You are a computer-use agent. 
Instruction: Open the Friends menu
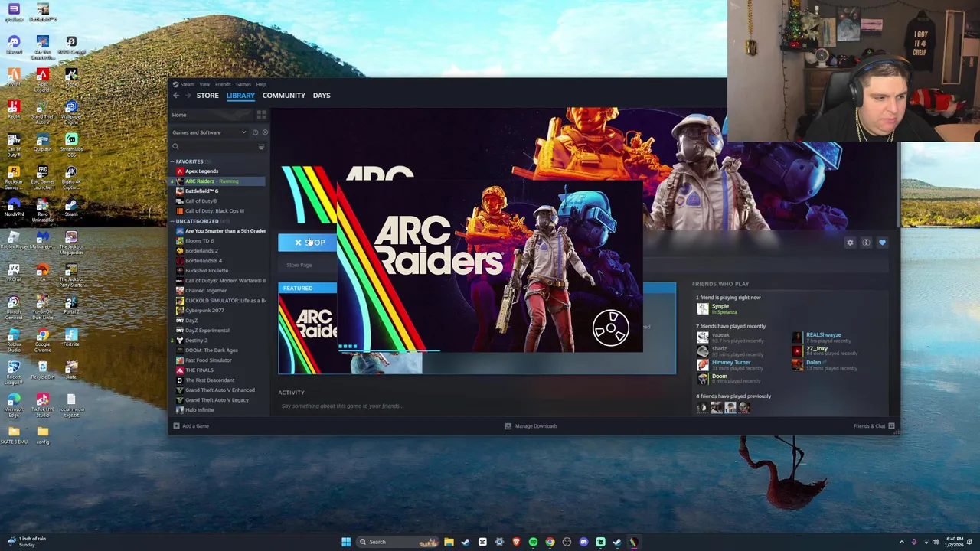point(223,84)
